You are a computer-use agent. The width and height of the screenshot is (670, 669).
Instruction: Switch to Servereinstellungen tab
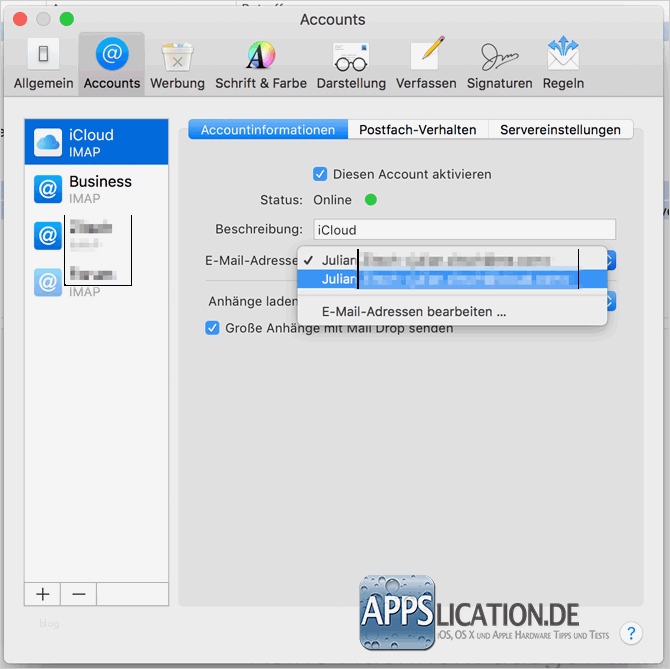pyautogui.click(x=560, y=129)
